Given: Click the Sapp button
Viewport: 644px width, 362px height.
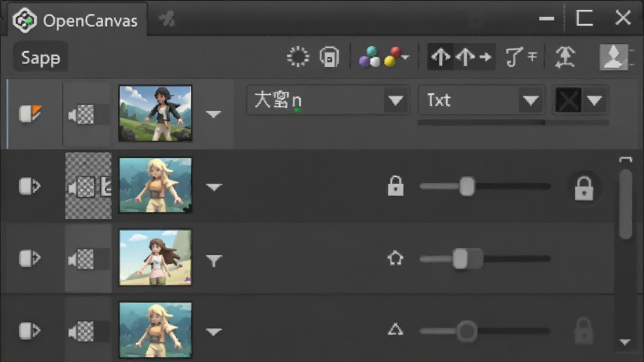Looking at the screenshot, I should click(40, 57).
